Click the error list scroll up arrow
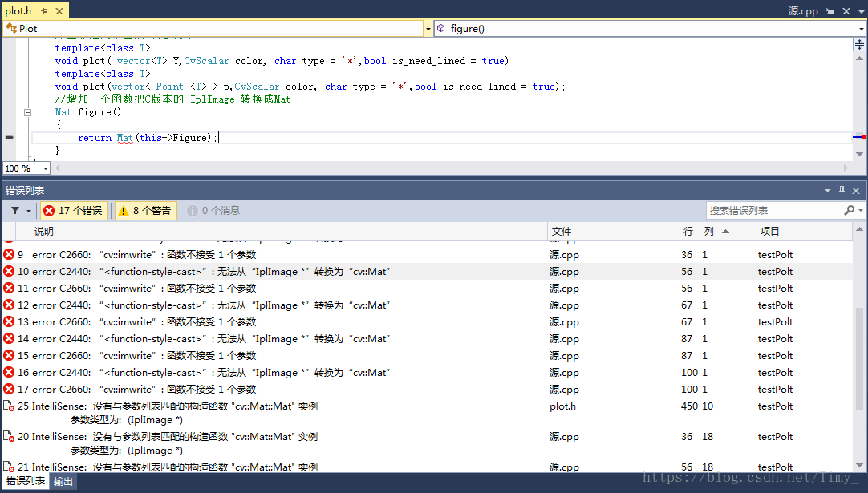 tap(859, 229)
